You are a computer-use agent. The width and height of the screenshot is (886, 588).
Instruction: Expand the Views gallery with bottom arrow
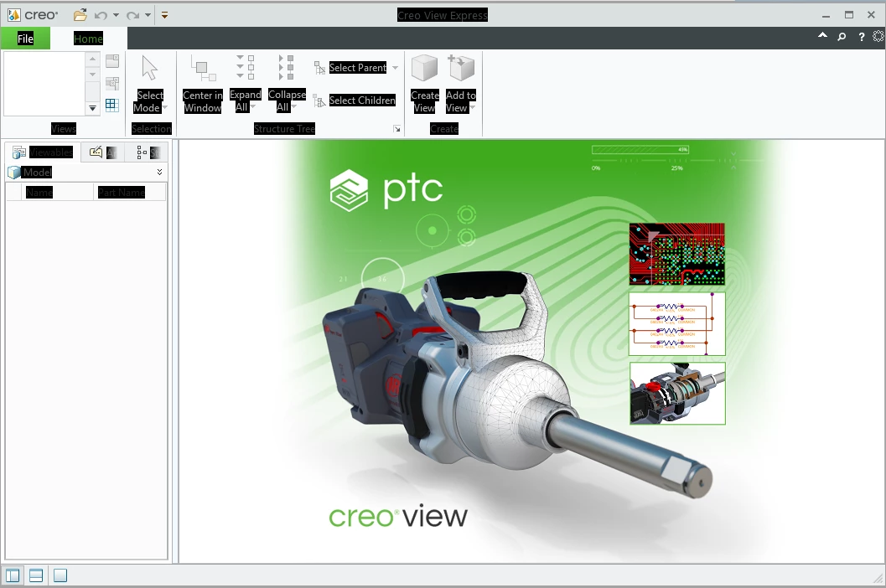pyautogui.click(x=93, y=108)
